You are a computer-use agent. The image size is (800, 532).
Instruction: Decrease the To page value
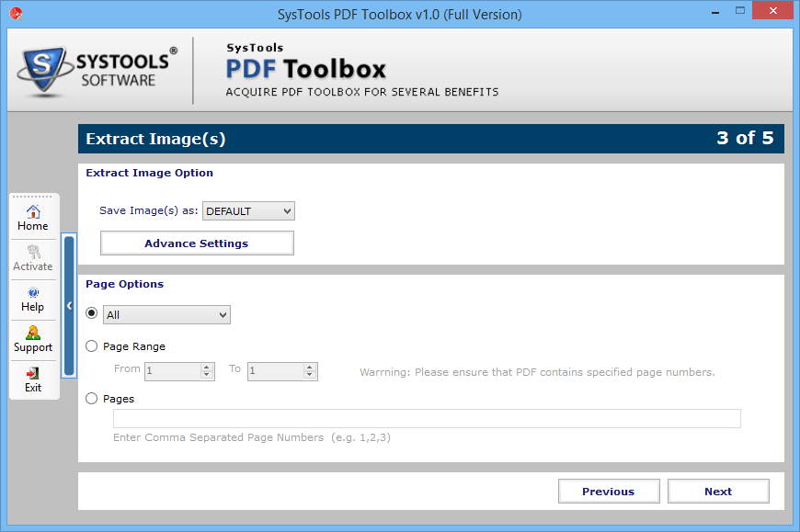[310, 376]
